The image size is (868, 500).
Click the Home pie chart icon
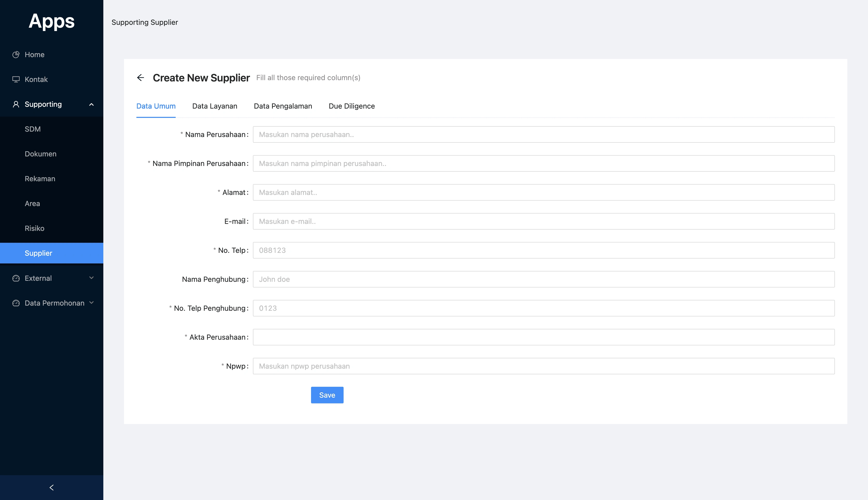tap(16, 54)
